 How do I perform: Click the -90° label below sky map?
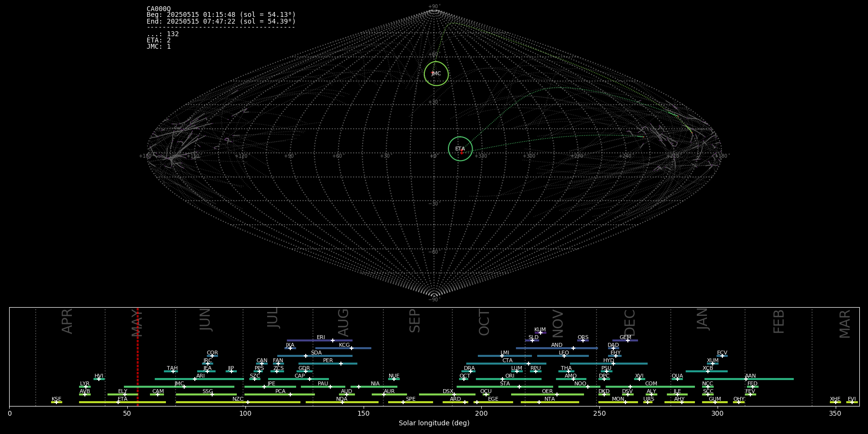(x=434, y=299)
